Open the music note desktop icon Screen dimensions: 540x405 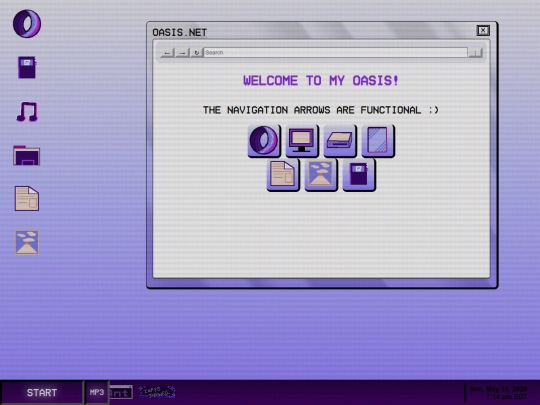click(27, 112)
